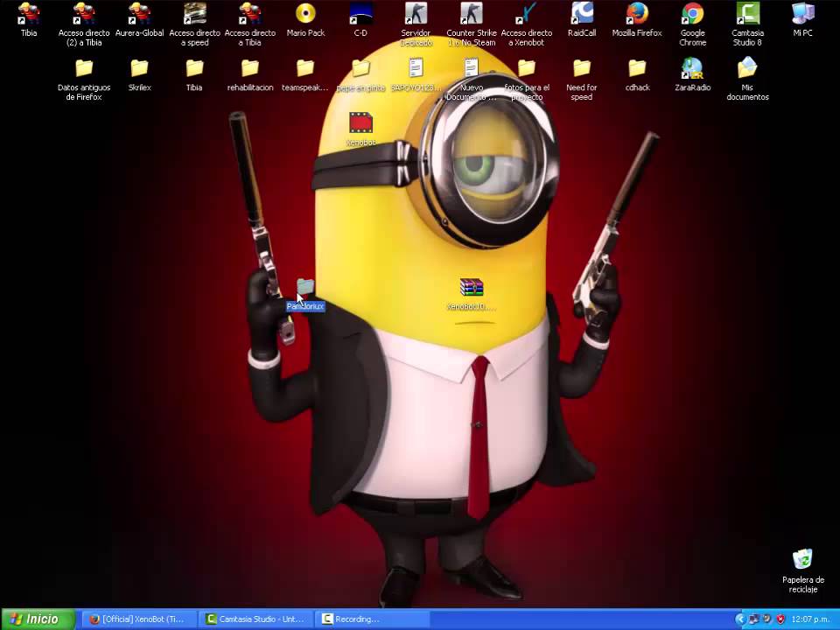Click the 12:07 p.m. taskbar clock
Image resolution: width=840 pixels, height=630 pixels.
(810, 619)
